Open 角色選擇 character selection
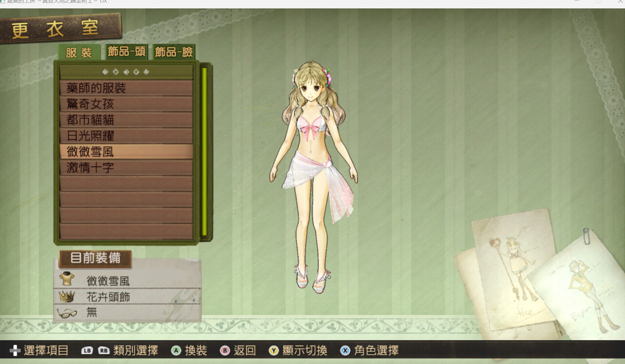The image size is (625, 364). point(376,350)
